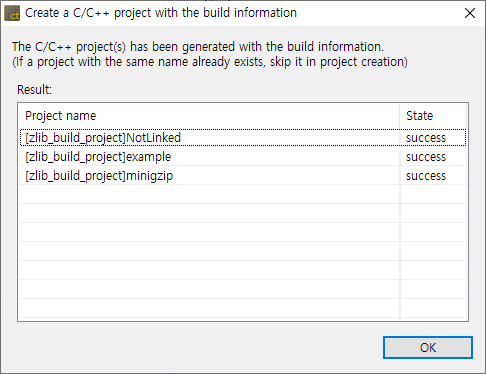Select the [zlib_build_project]NotLinked row
Image resolution: width=486 pixels, height=374 pixels.
pyautogui.click(x=243, y=137)
